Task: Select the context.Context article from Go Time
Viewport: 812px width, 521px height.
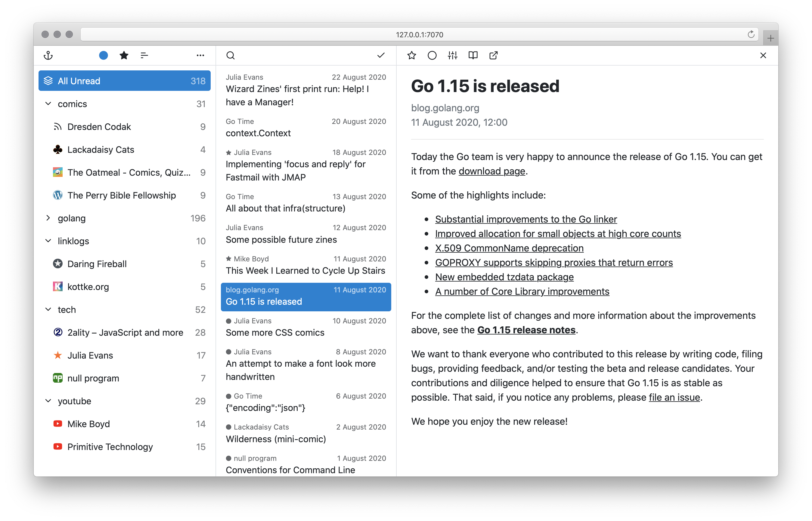Action: [x=305, y=128]
